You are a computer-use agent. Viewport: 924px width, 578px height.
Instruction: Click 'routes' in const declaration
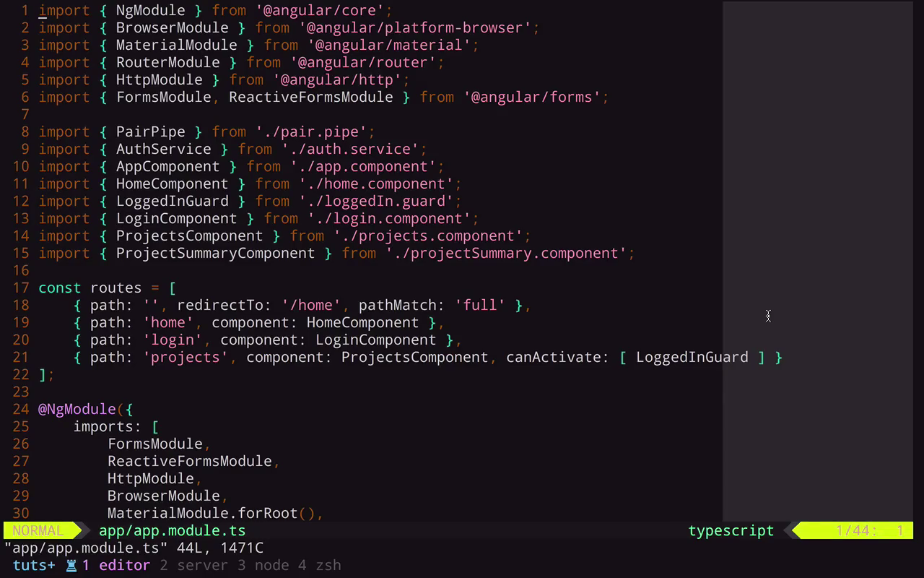[116, 288]
